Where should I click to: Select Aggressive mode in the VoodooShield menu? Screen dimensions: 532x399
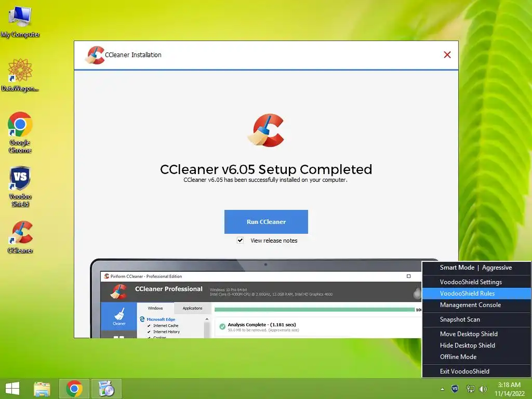497,268
